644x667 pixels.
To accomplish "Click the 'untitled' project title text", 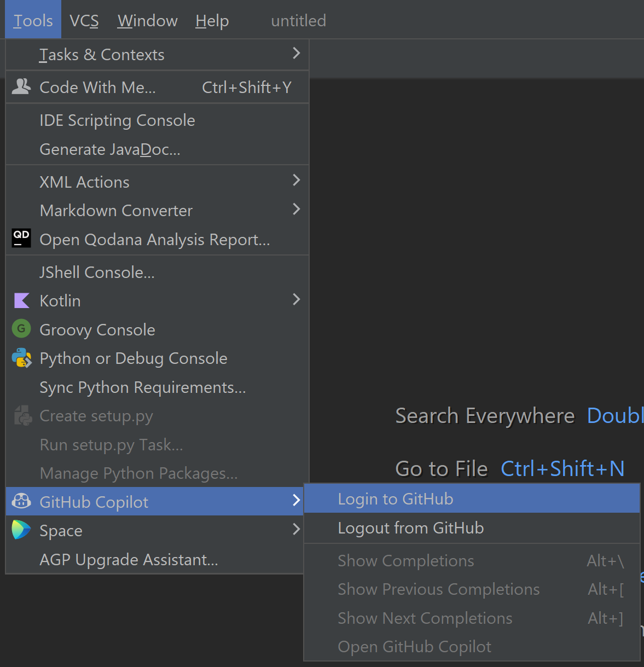I will (299, 21).
